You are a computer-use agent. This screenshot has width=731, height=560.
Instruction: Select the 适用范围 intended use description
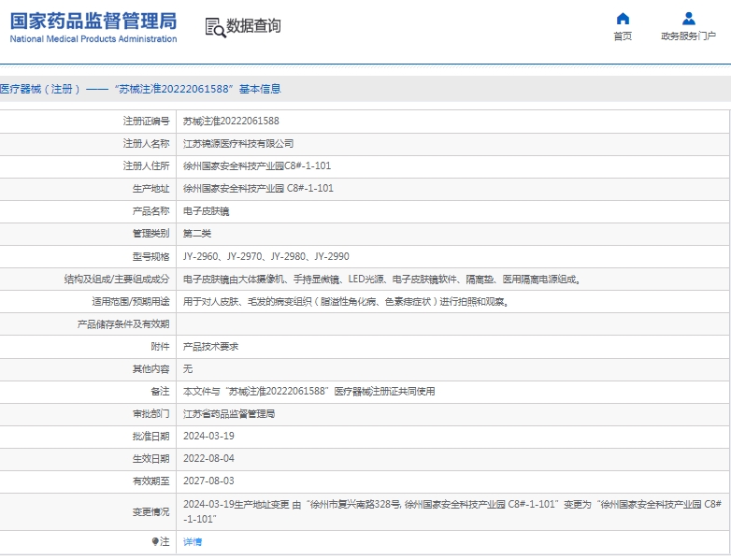(346, 302)
